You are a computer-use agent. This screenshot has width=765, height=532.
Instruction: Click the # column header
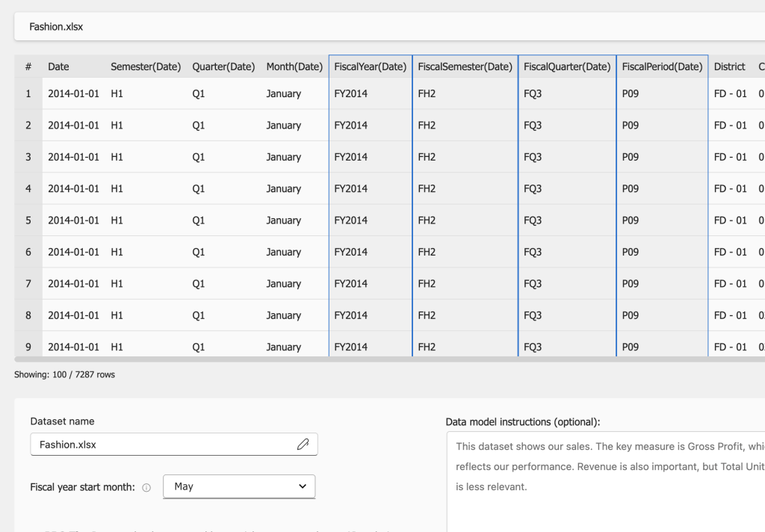coord(28,66)
